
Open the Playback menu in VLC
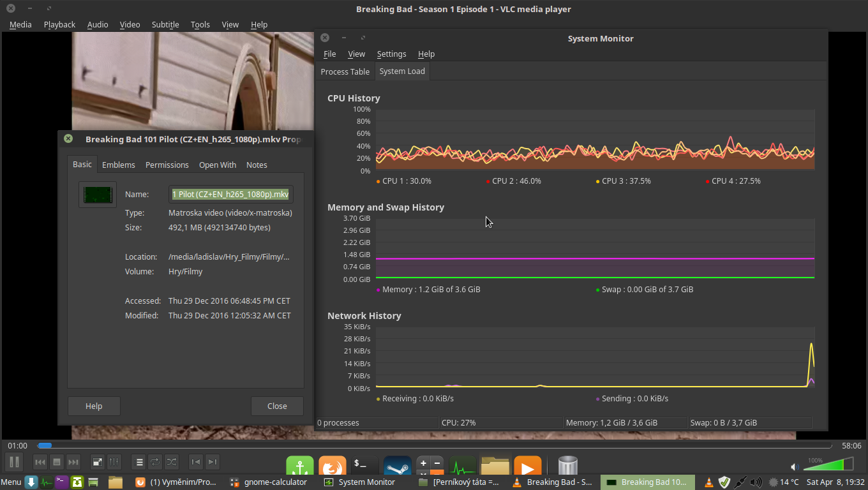click(x=59, y=24)
